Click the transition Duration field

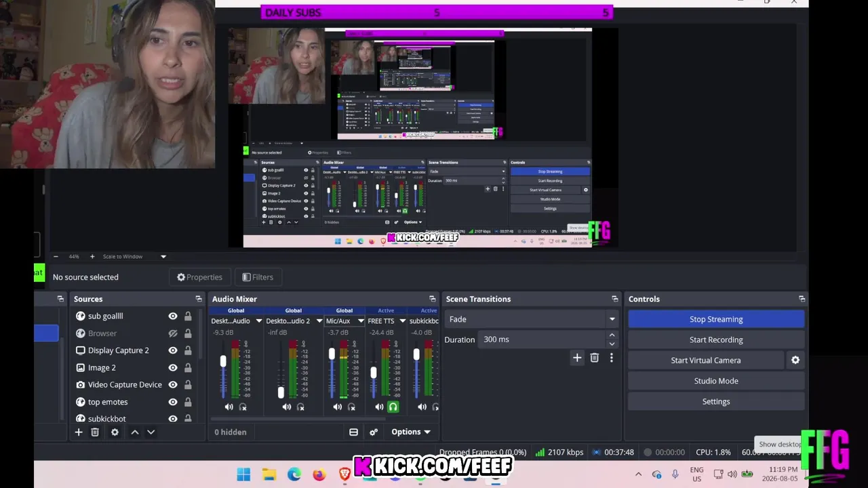[542, 340]
